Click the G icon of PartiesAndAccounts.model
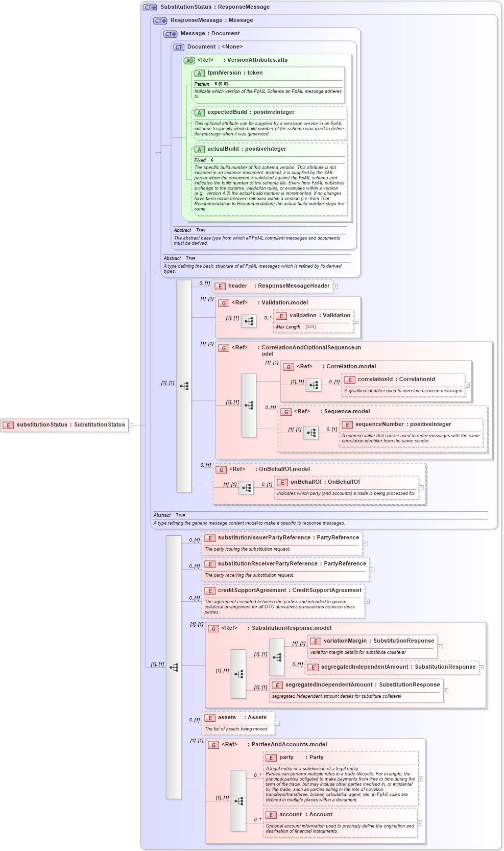The height and width of the screenshot is (851, 504). 213,745
